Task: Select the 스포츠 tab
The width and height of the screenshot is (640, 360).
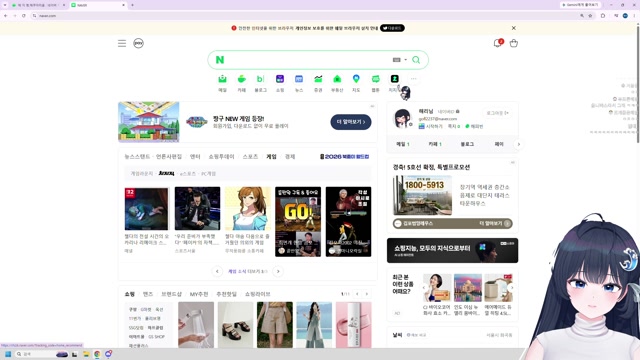Action: click(250, 157)
